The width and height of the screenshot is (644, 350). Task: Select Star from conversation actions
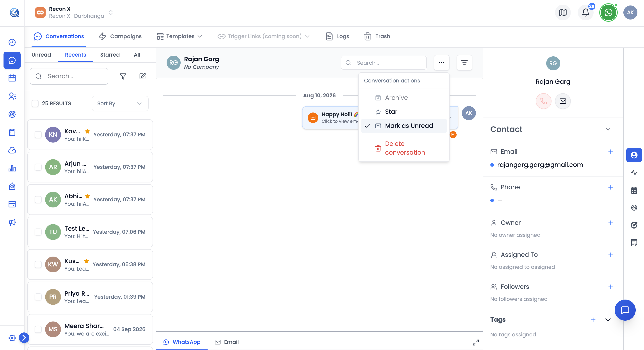[x=404, y=112]
